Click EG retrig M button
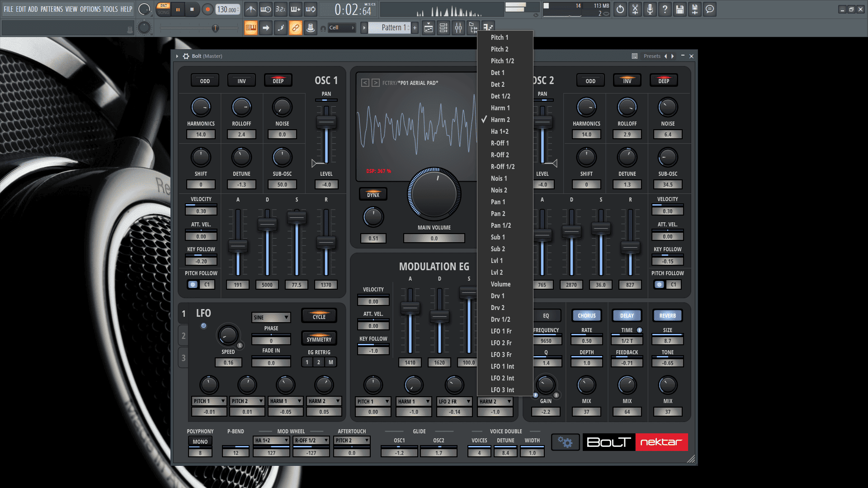 coord(331,362)
